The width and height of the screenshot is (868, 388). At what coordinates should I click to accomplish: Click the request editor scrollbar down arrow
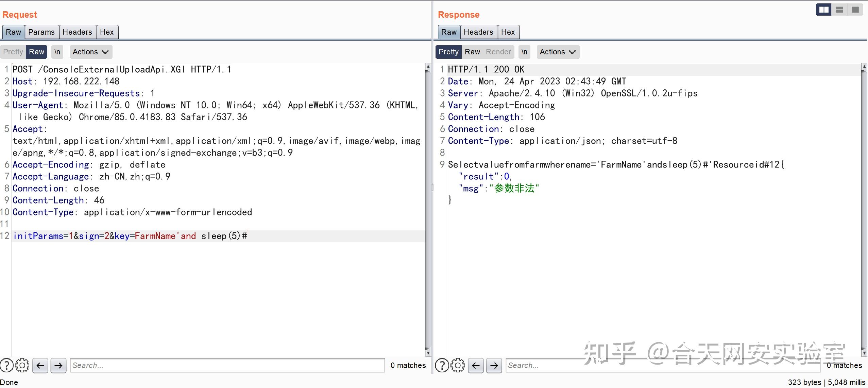pyautogui.click(x=428, y=353)
